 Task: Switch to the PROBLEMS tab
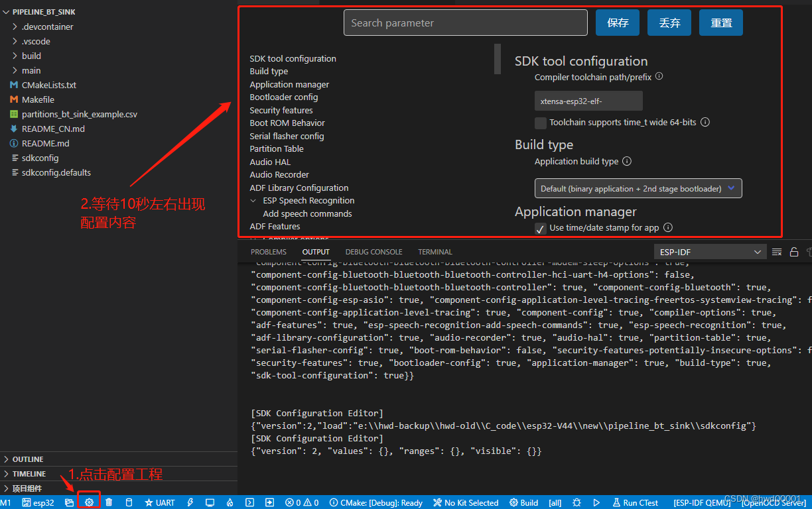point(269,252)
